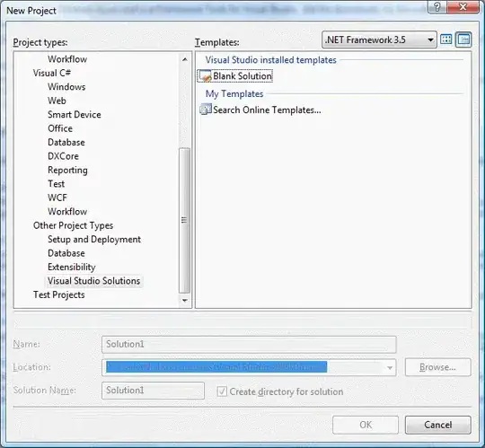The width and height of the screenshot is (485, 448).
Task: Open Search Online Templates item
Action: [x=260, y=110]
